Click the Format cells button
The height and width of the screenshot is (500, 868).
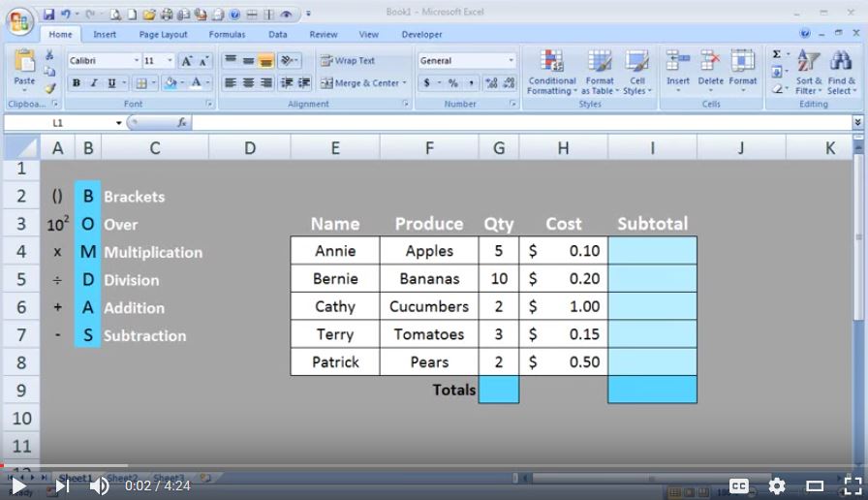click(743, 70)
